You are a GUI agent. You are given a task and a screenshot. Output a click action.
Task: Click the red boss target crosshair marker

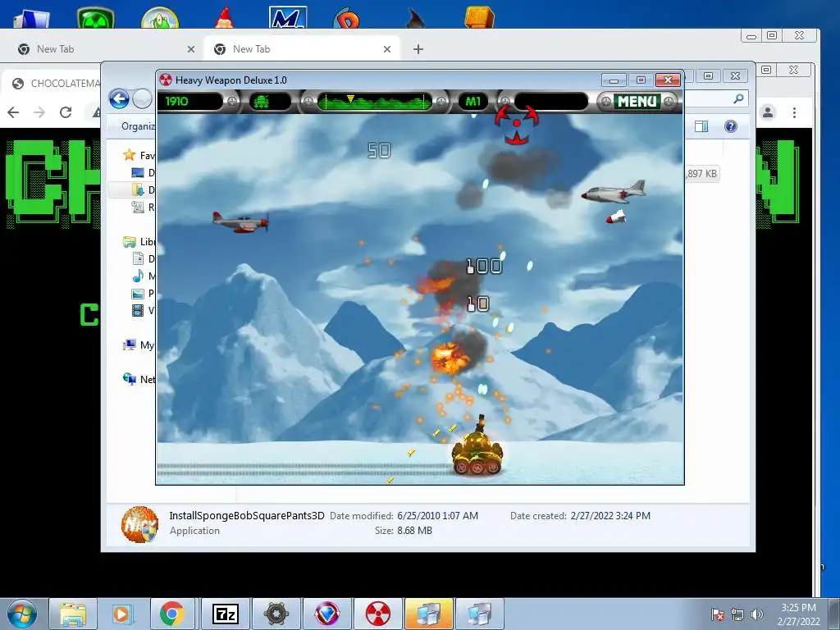click(x=516, y=125)
